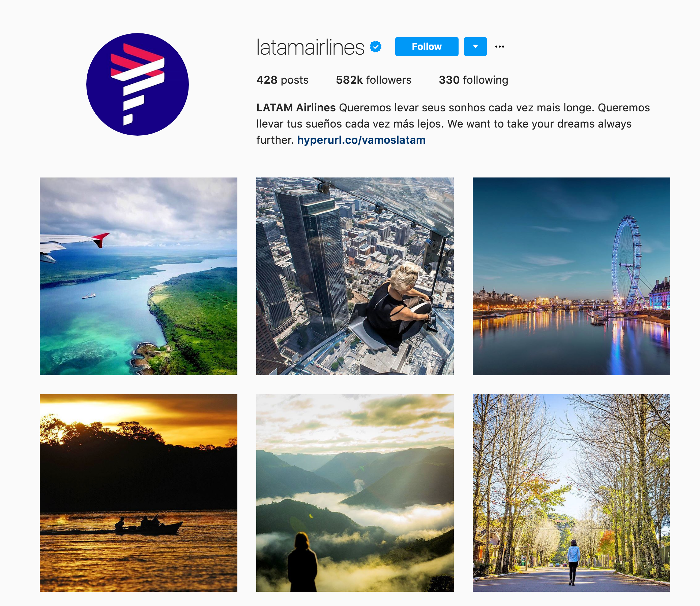Click the blue verified badge icon

coord(376,47)
